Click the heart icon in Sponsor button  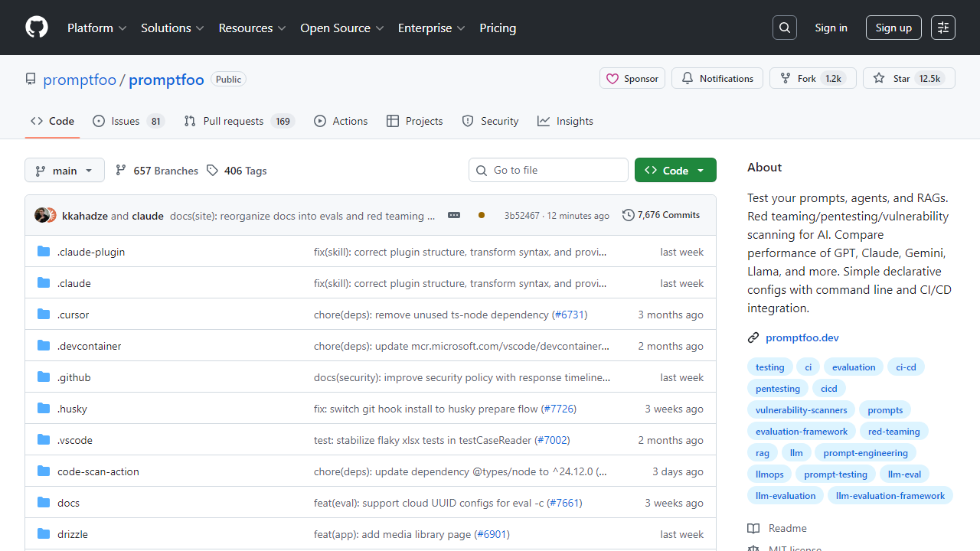coord(612,78)
